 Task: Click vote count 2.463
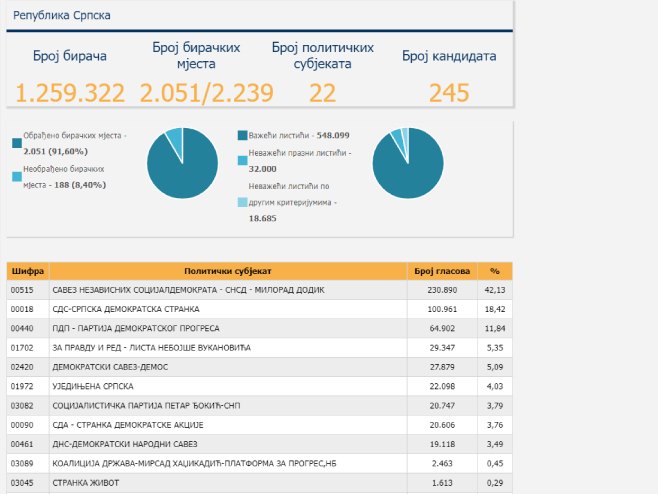[442, 463]
